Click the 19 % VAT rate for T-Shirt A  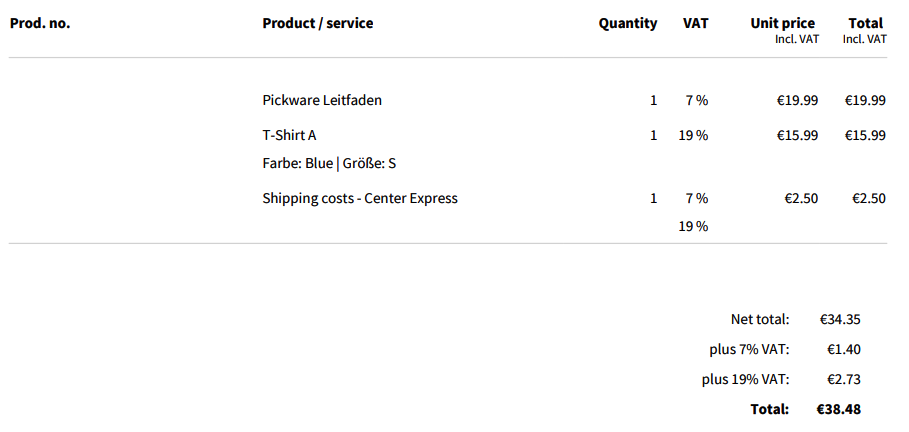[x=693, y=135]
